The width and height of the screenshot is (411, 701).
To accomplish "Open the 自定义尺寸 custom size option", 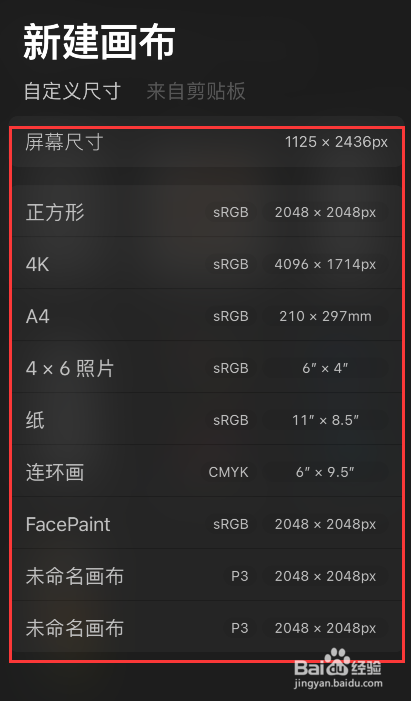I will point(72,91).
